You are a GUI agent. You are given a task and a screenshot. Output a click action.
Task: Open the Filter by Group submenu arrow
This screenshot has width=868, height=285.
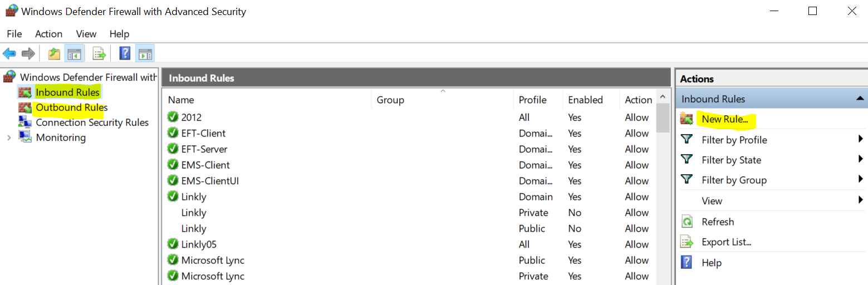(861, 179)
